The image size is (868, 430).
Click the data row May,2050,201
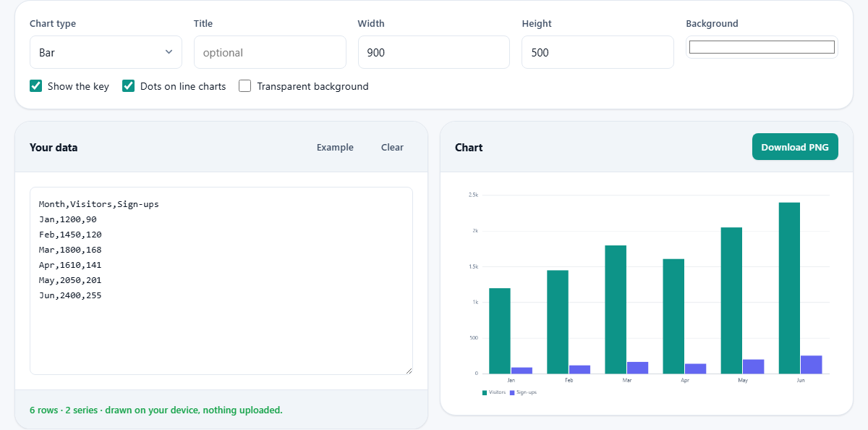(x=70, y=280)
